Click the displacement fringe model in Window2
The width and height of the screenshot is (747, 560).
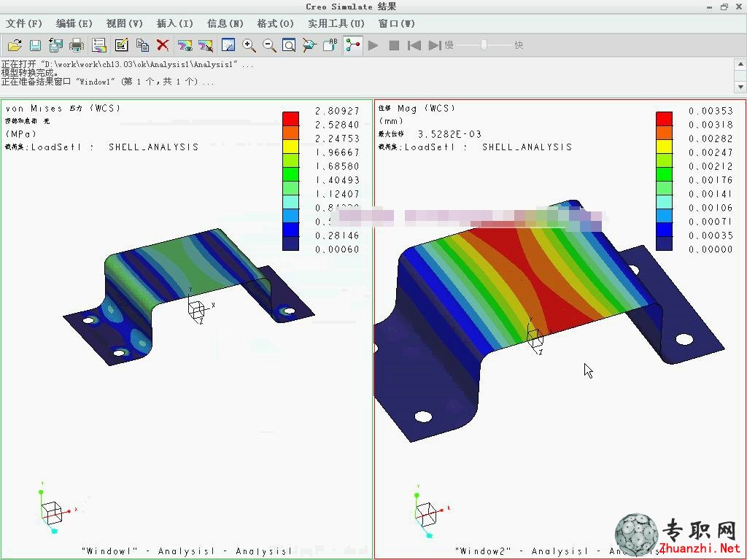coord(548,322)
